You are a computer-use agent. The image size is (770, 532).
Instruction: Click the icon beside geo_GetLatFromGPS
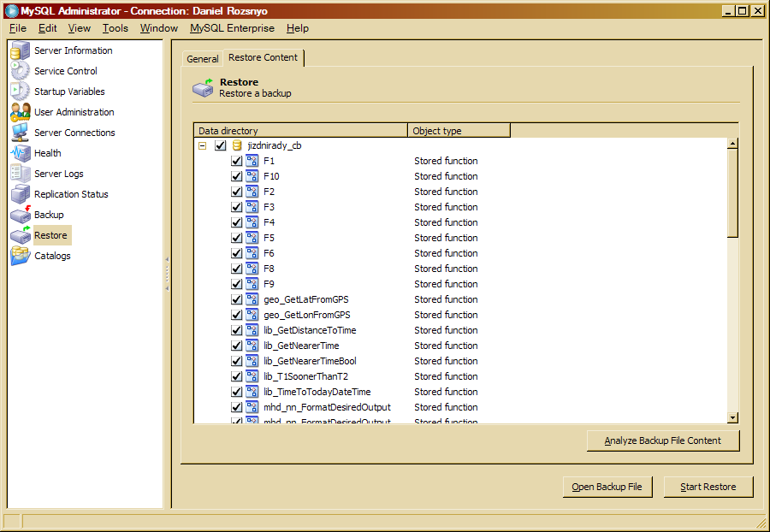[x=252, y=299]
